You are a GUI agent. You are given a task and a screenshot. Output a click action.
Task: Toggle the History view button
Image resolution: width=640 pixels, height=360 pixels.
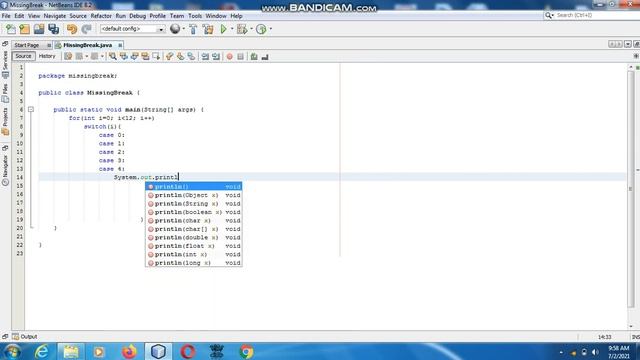[x=47, y=56]
